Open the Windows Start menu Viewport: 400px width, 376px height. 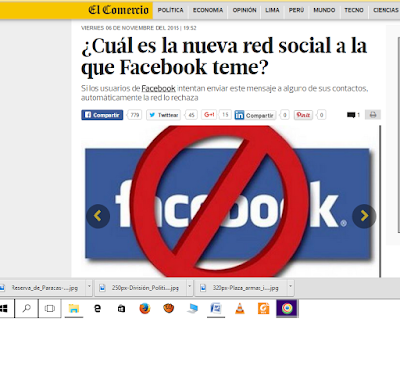4,309
